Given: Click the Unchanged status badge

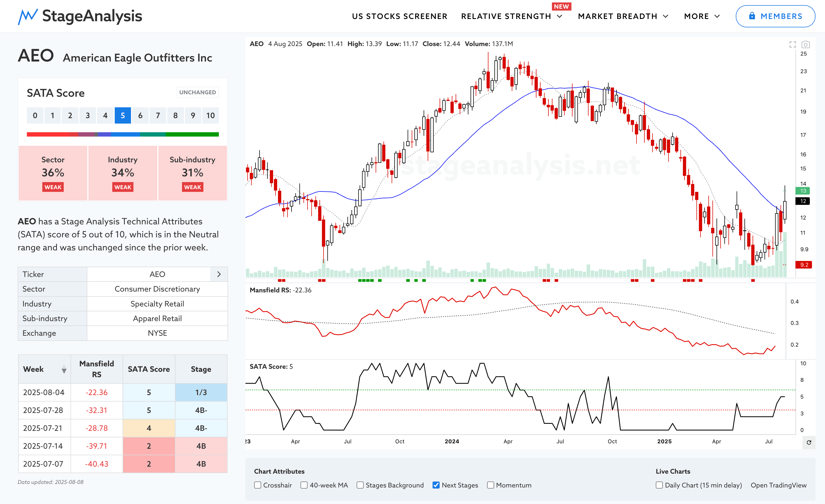Looking at the screenshot, I should tap(197, 92).
